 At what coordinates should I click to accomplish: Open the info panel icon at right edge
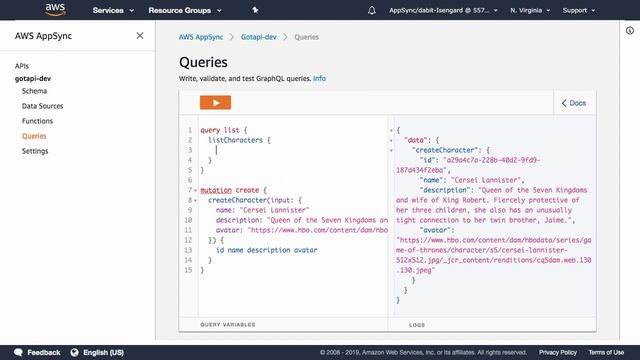click(630, 31)
